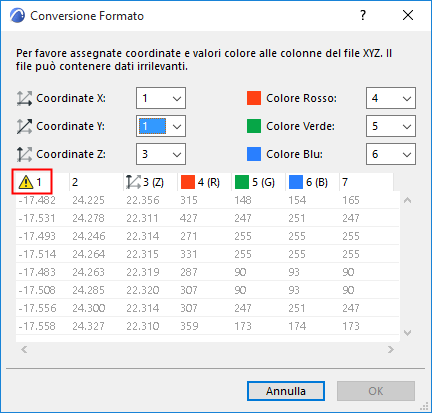
Task: Open the Coordinate Y dropdown
Action: pos(161,126)
